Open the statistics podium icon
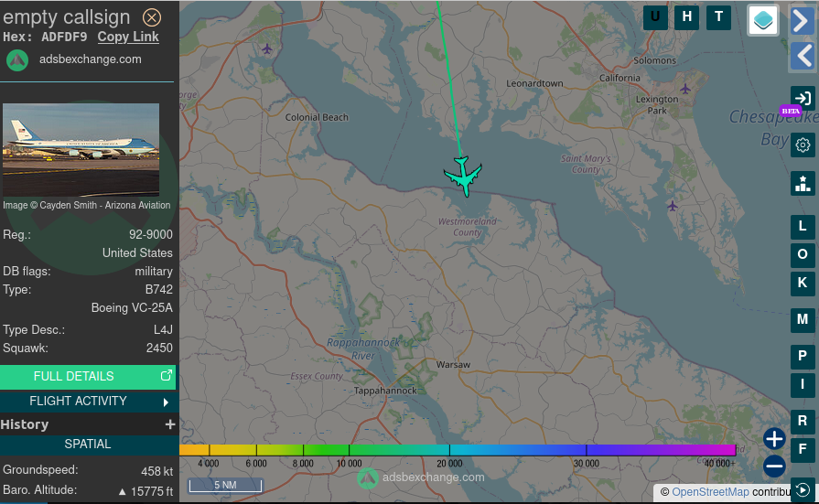This screenshot has width=819, height=504. click(x=803, y=183)
